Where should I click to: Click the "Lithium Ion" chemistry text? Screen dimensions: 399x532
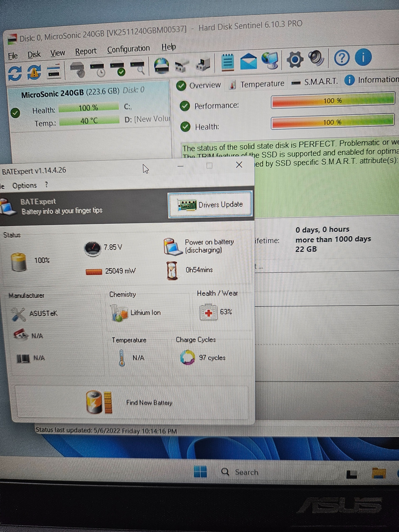tap(145, 313)
